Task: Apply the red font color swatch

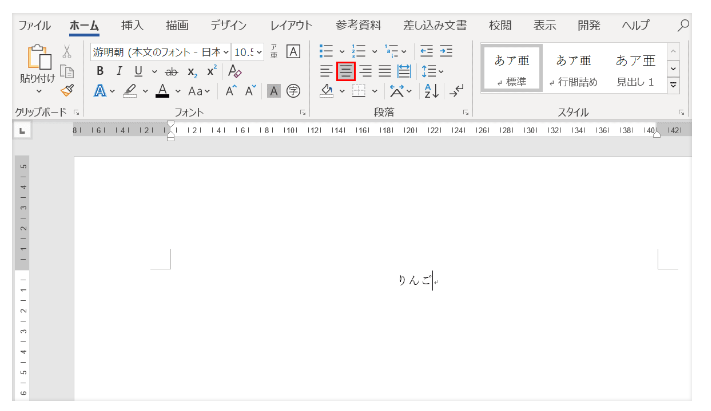Action: tap(161, 91)
